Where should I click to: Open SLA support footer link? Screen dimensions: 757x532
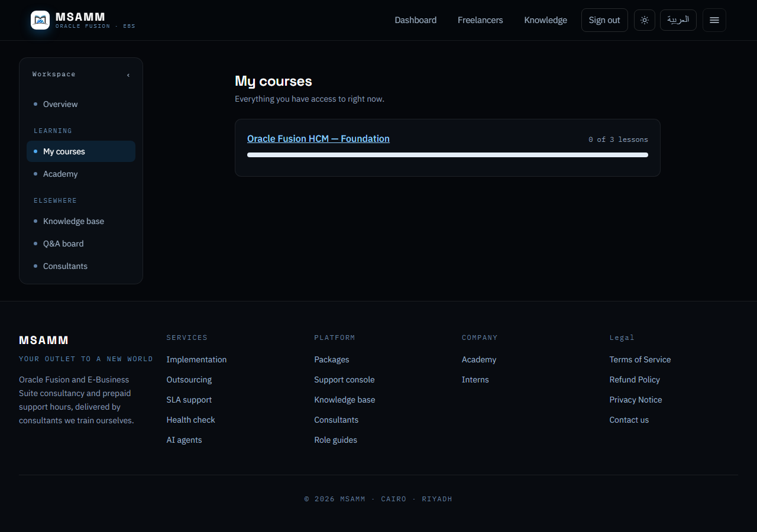[189, 400]
